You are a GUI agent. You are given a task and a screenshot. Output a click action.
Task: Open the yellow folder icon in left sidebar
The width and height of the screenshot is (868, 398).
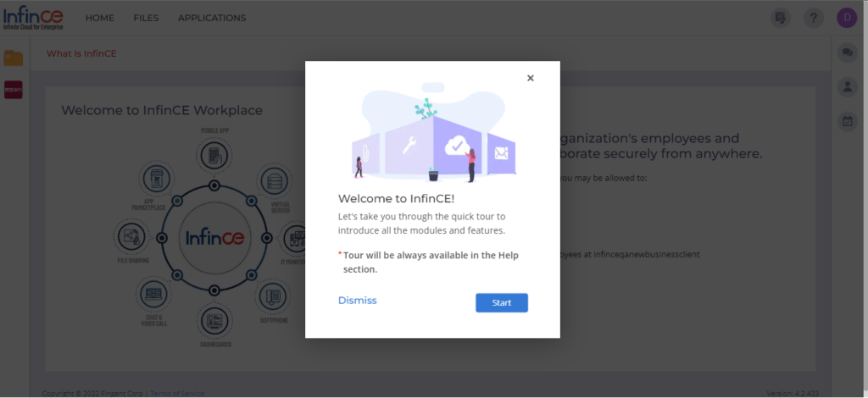coord(14,58)
